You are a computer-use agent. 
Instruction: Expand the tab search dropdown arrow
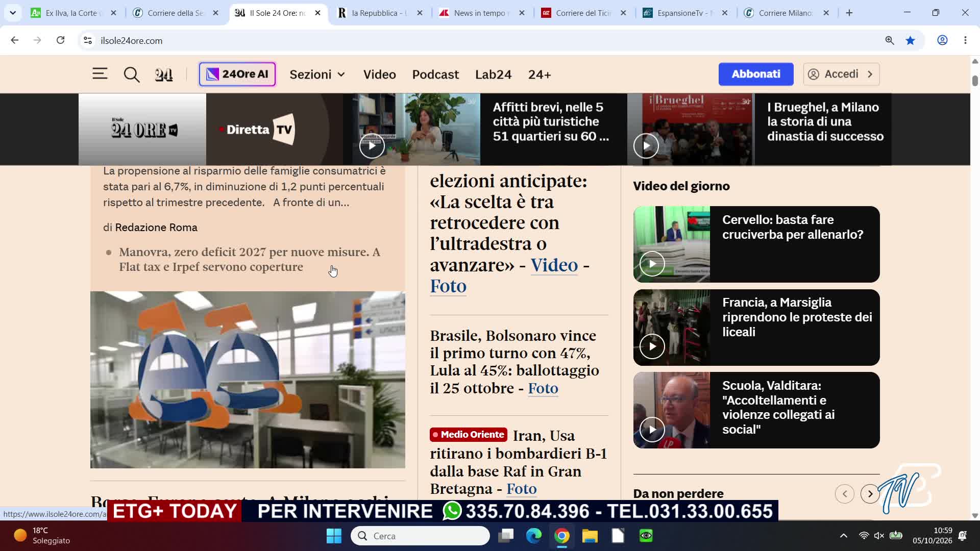pos(13,13)
